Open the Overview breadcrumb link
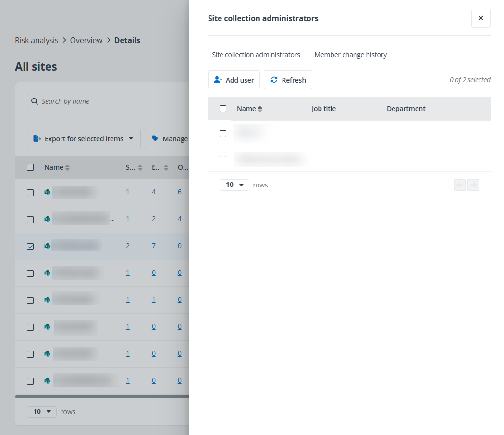The image size is (504, 435). pos(86,40)
